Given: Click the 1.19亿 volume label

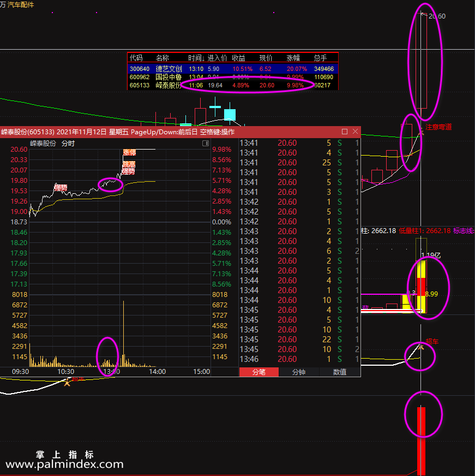Looking at the screenshot, I should tap(431, 255).
